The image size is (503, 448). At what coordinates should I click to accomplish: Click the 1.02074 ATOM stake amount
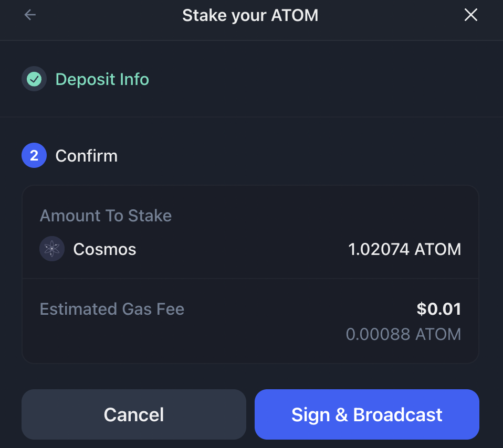point(404,249)
